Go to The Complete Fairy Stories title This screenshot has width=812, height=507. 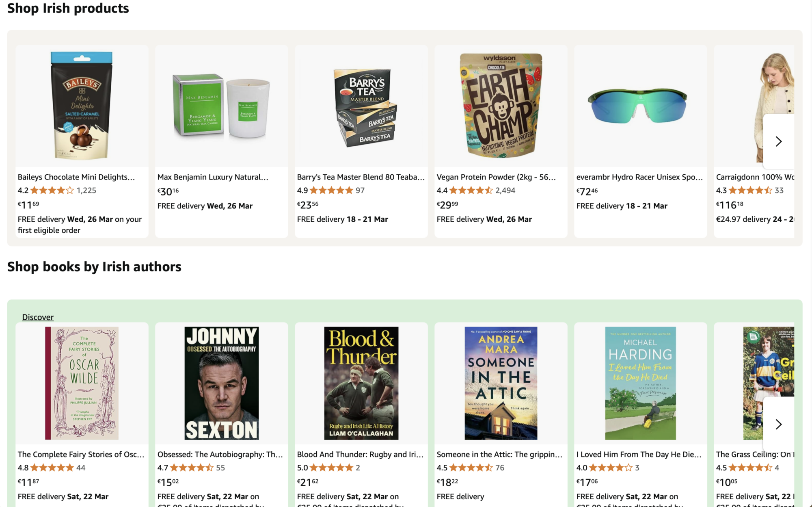click(x=81, y=455)
